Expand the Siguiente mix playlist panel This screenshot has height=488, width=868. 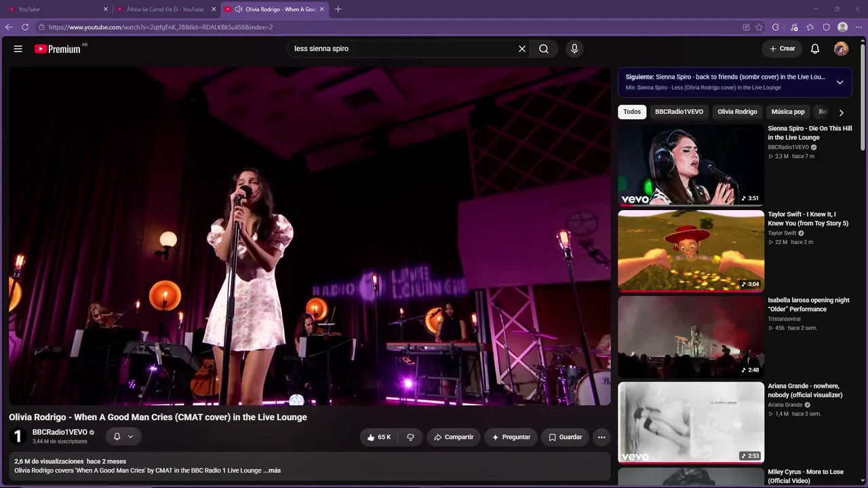[840, 82]
